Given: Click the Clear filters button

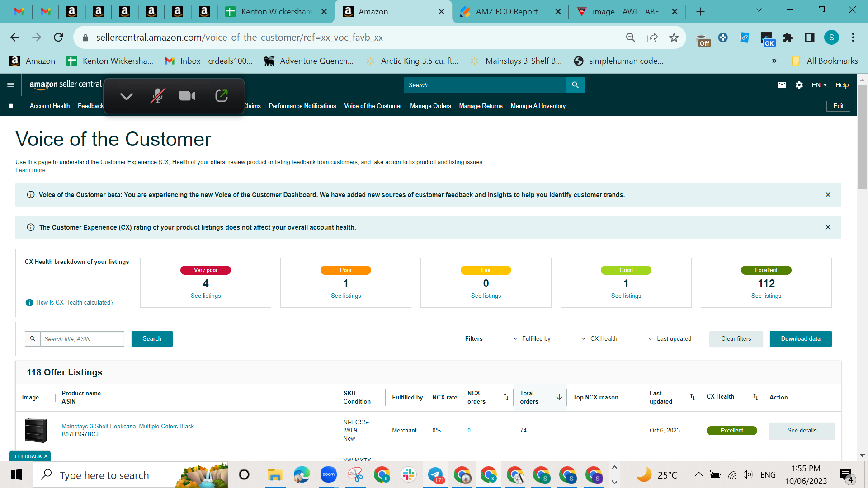Looking at the screenshot, I should (736, 339).
